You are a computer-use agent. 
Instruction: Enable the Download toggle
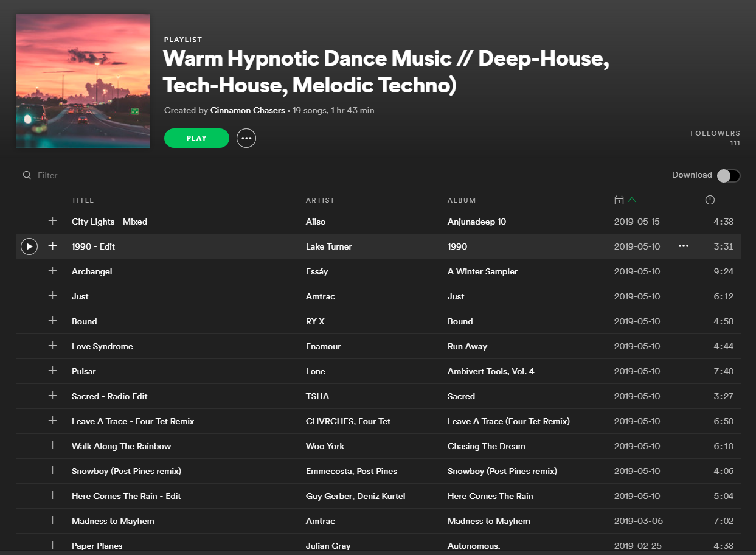(x=727, y=175)
